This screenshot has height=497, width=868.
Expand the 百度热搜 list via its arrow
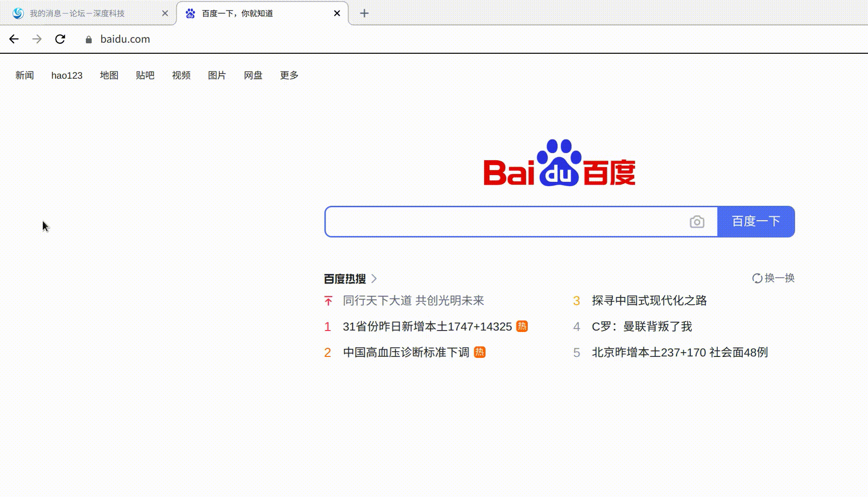[x=375, y=278]
